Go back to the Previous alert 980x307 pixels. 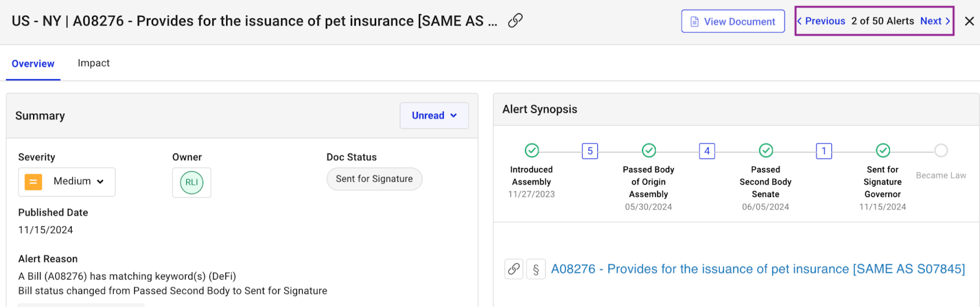pyautogui.click(x=821, y=21)
